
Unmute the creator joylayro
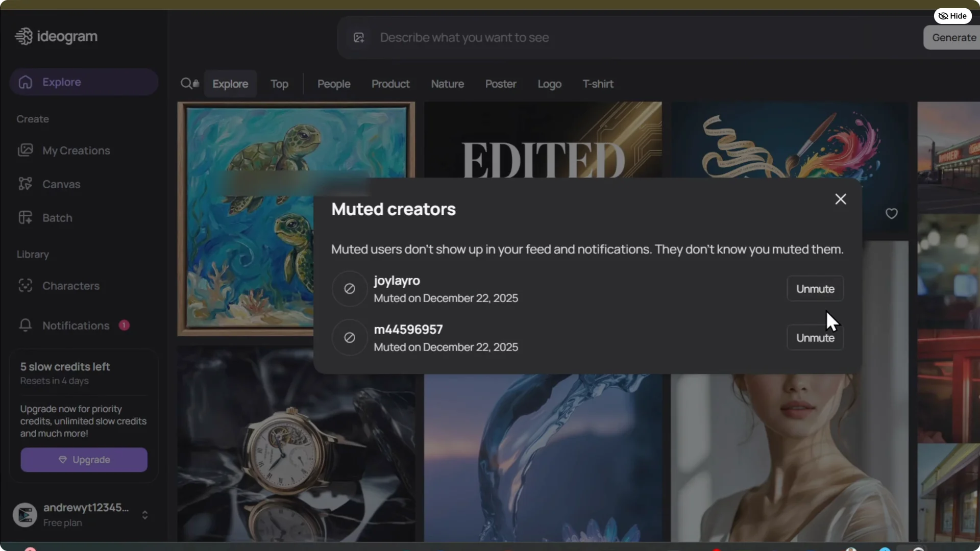[815, 288]
